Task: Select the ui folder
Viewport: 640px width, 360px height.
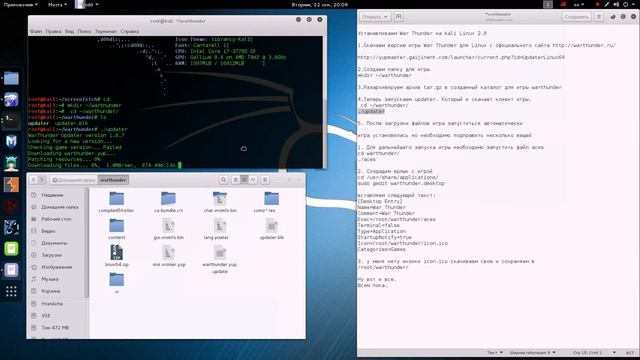Action: 117,283
